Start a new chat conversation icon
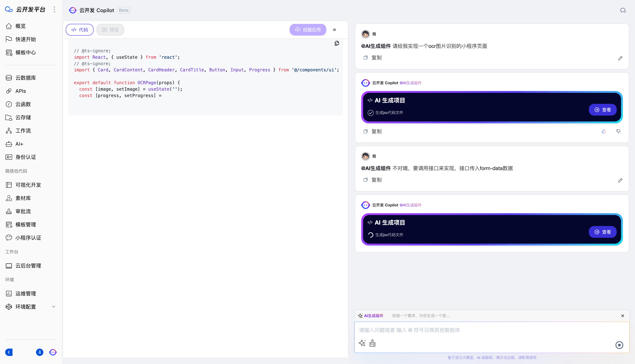This screenshot has width=635, height=364. tap(623, 10)
